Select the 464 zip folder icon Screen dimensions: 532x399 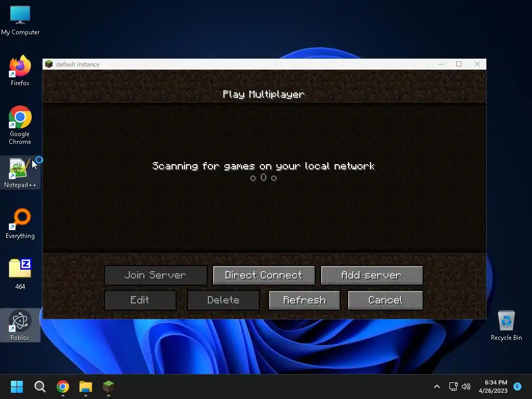[x=20, y=274]
